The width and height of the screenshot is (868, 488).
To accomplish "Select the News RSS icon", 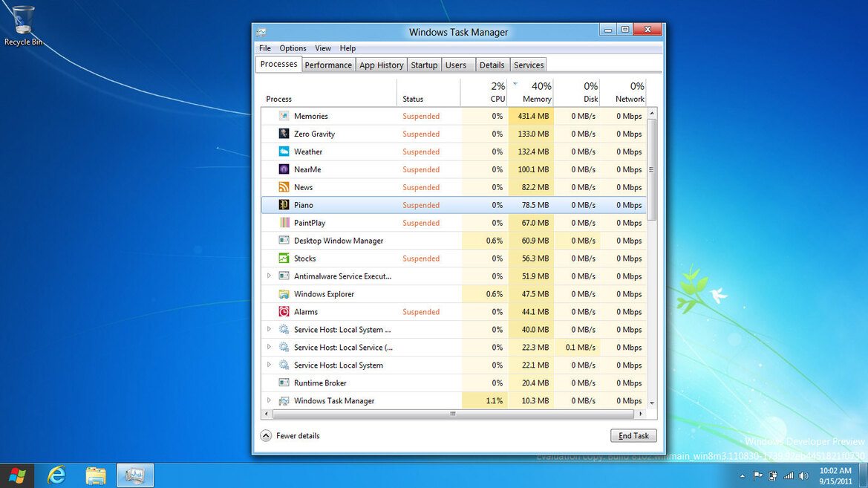I will point(284,187).
